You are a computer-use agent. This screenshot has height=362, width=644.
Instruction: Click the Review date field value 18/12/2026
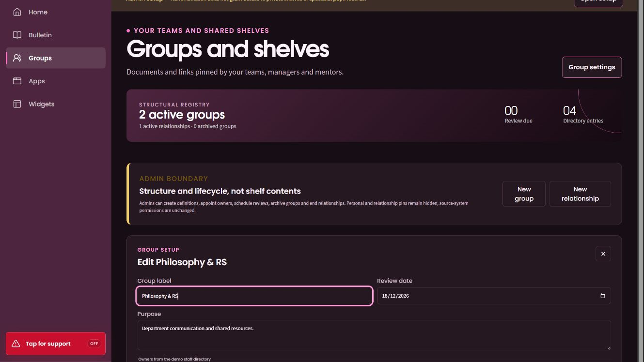[395, 296]
